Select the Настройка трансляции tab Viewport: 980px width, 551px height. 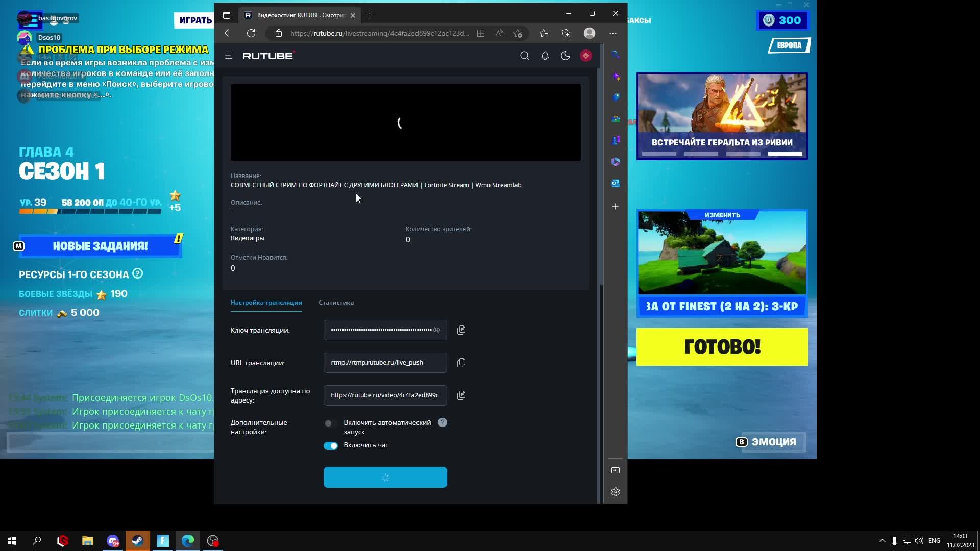click(266, 303)
